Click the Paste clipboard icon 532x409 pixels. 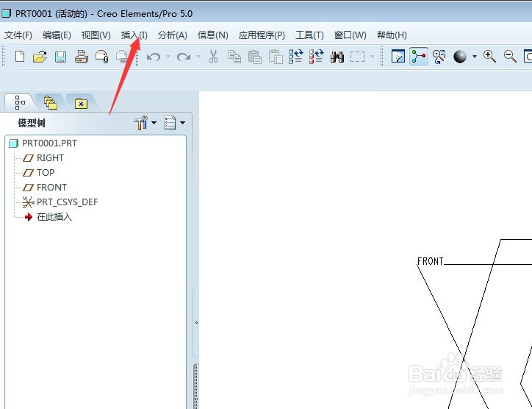[255, 57]
